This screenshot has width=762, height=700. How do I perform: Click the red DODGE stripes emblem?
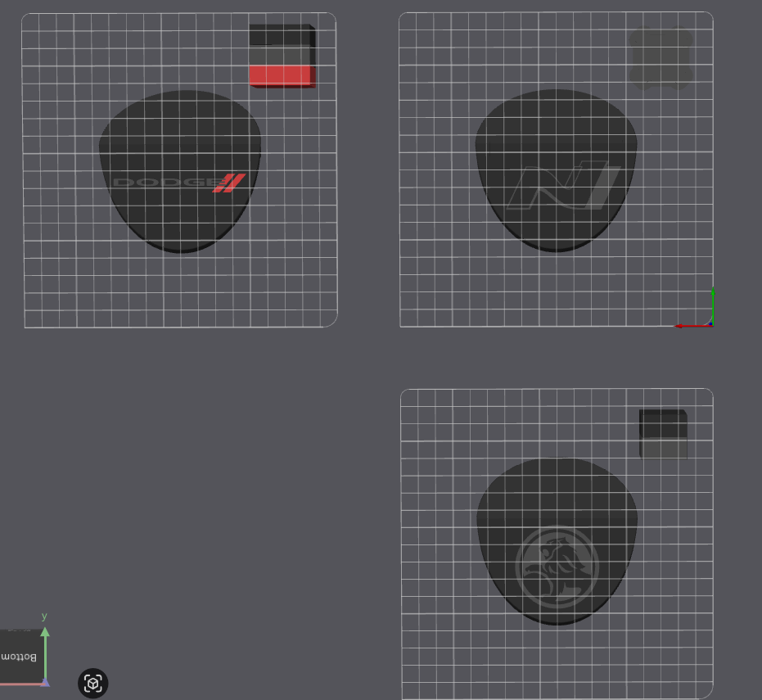pyautogui.click(x=228, y=183)
